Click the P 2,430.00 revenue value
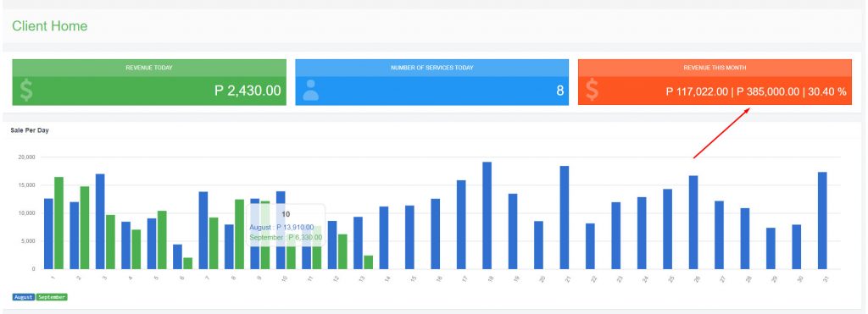Image resolution: width=868 pixels, height=314 pixels. 248,91
